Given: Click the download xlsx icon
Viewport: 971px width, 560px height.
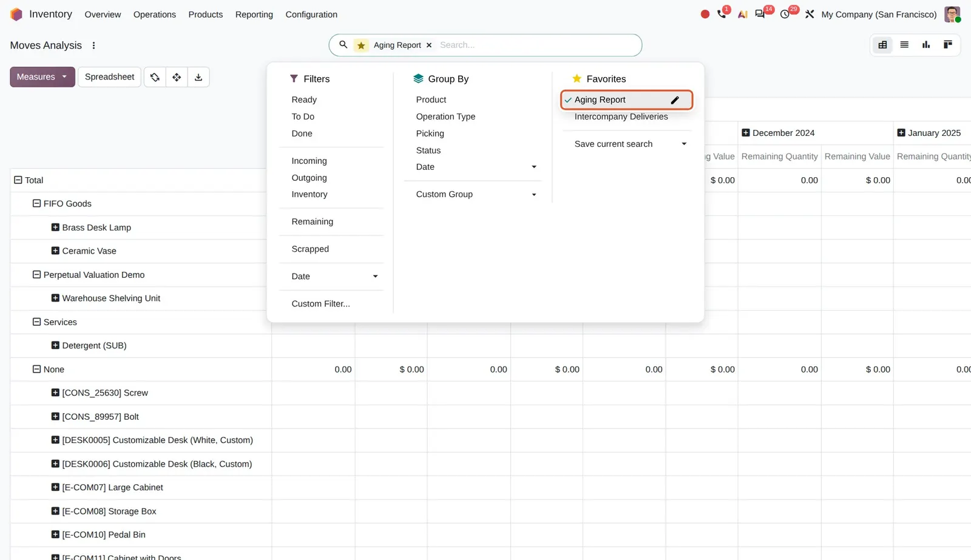Looking at the screenshot, I should pyautogui.click(x=198, y=77).
